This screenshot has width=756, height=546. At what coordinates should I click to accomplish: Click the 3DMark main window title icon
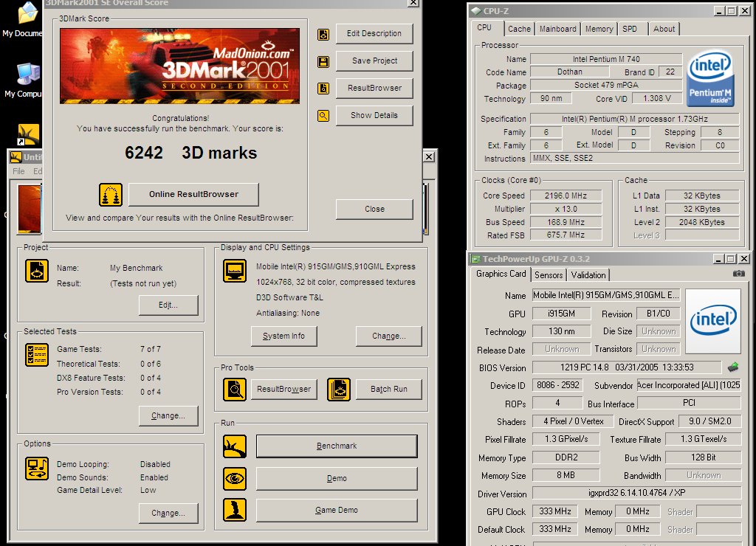pyautogui.click(x=16, y=157)
